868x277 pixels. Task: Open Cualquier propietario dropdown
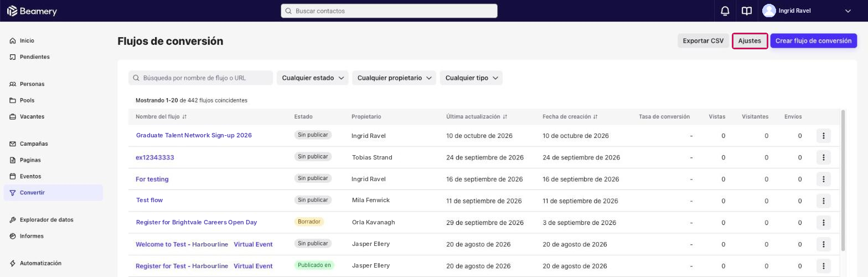[x=394, y=78]
